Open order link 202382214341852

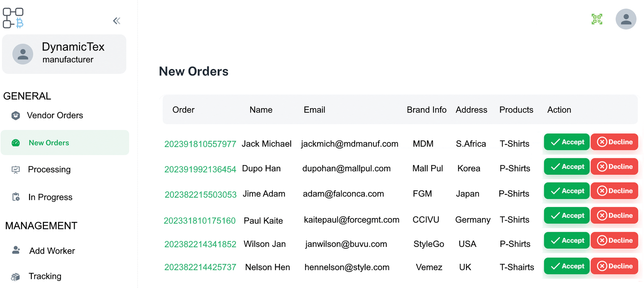pyautogui.click(x=200, y=244)
